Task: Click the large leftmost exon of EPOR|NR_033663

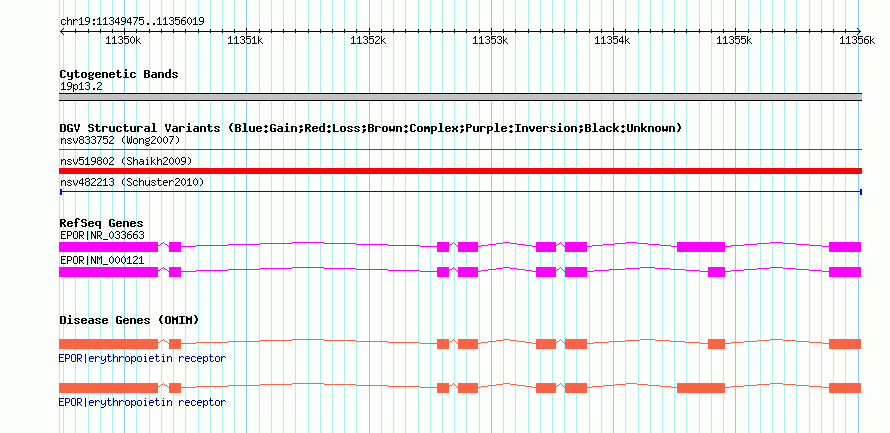Action: tap(108, 247)
